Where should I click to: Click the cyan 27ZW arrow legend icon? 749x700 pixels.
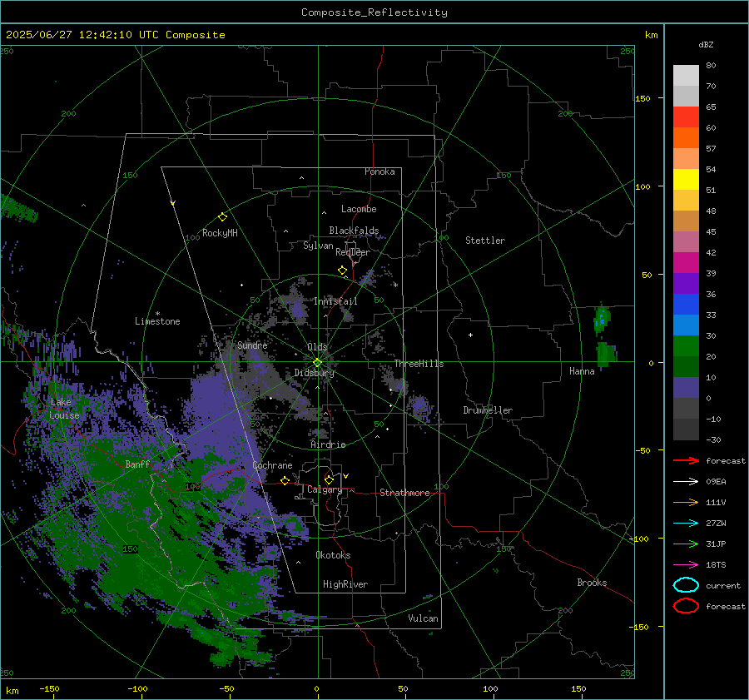tap(686, 523)
